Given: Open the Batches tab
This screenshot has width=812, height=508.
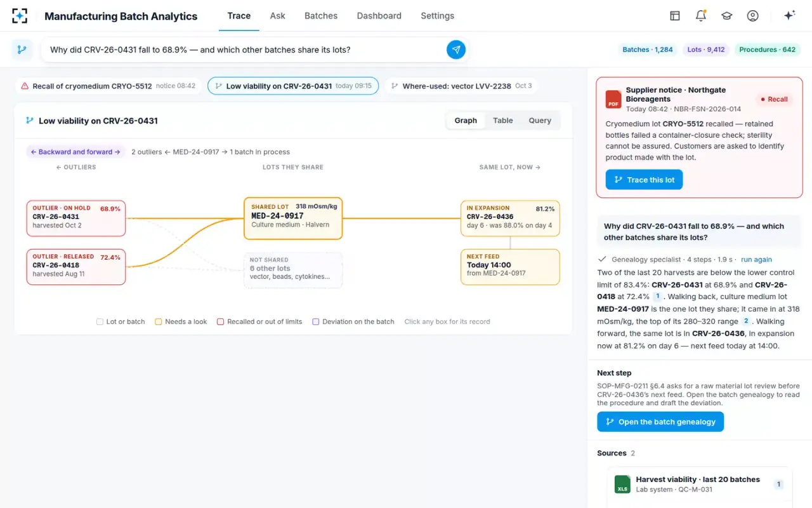Looking at the screenshot, I should (x=321, y=16).
